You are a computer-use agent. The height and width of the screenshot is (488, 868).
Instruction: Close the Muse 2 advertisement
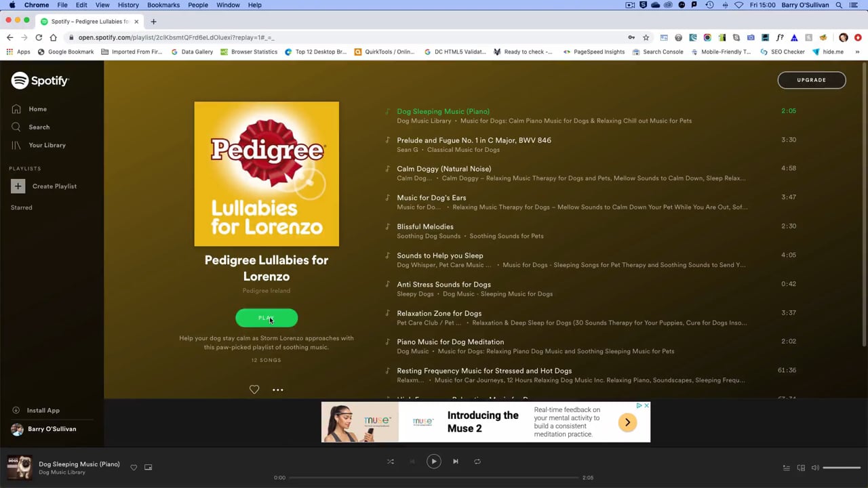[646, 405]
